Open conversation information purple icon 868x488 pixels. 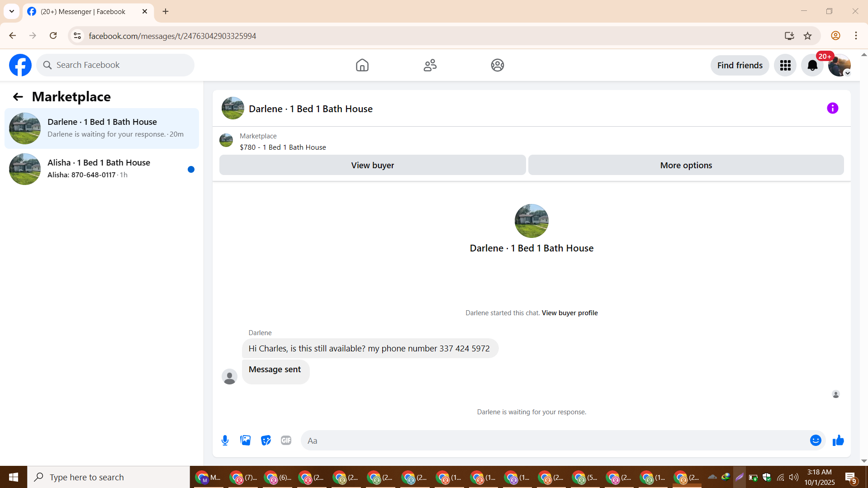point(832,108)
